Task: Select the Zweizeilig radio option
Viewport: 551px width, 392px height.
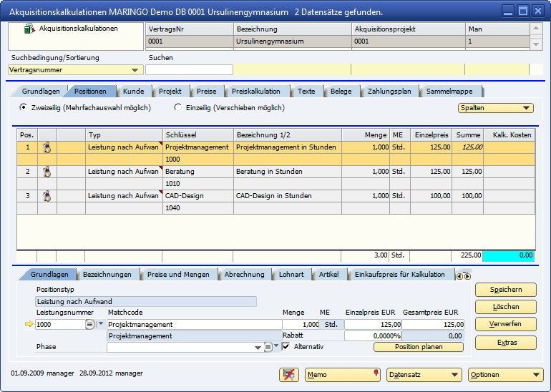Action: (x=24, y=108)
